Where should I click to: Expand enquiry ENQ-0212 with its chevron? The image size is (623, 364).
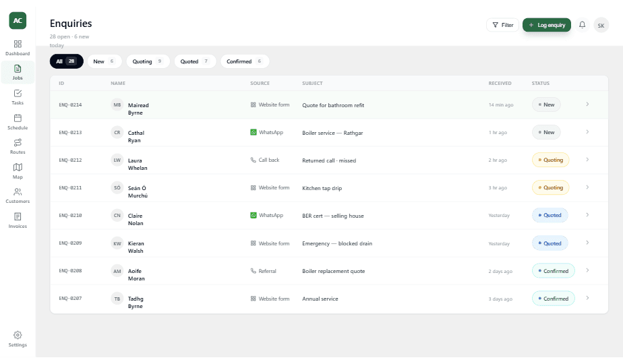(x=587, y=160)
